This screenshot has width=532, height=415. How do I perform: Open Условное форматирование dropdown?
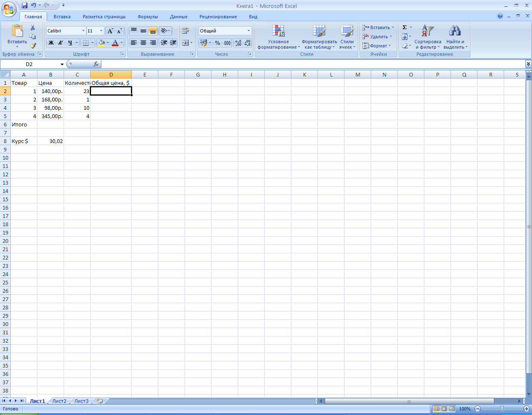[278, 37]
